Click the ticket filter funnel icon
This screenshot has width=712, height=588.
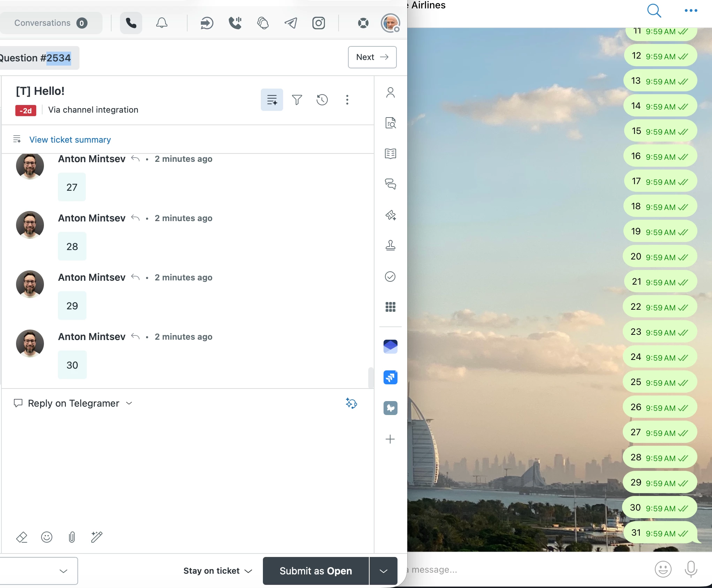(297, 100)
